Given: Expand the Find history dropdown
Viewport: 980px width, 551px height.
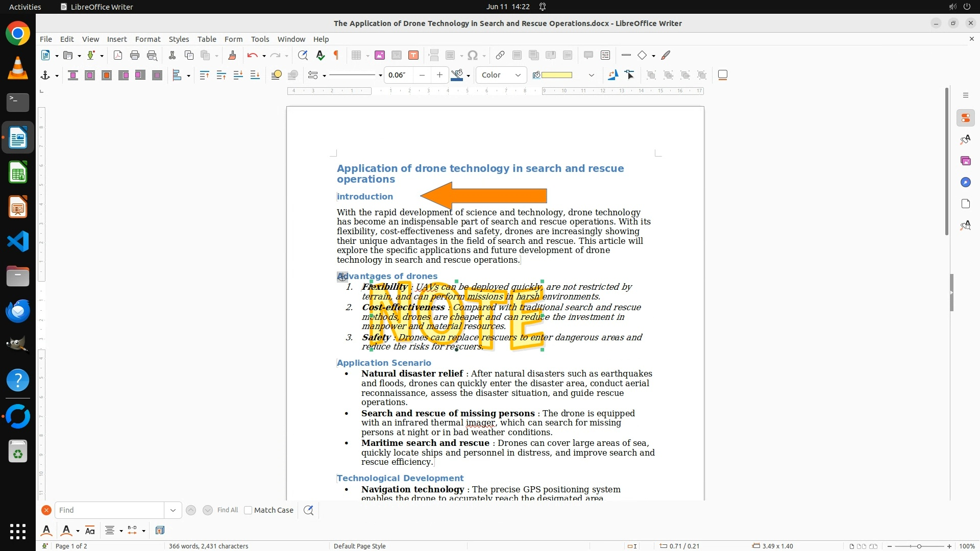Looking at the screenshot, I should point(173,510).
